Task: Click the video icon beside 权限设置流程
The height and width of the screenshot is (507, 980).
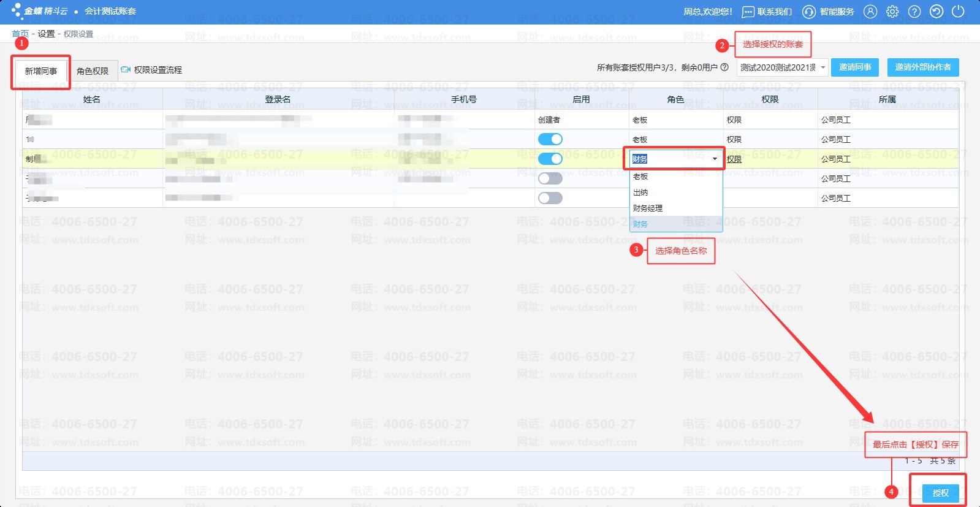Action: pos(126,69)
